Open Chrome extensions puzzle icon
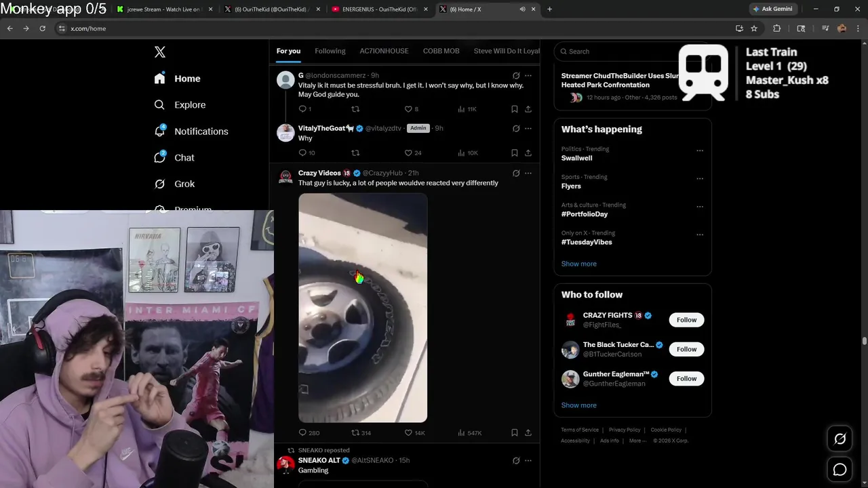The width and height of the screenshot is (868, 488). (x=777, y=28)
